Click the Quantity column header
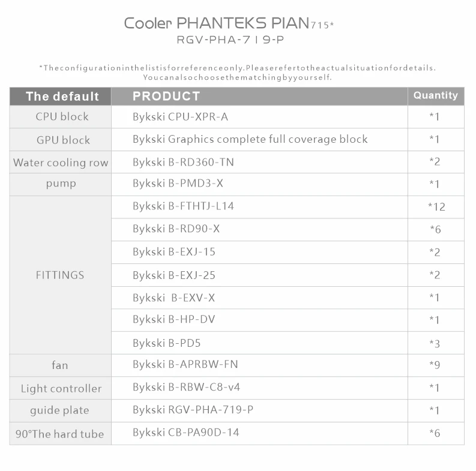 pos(435,95)
